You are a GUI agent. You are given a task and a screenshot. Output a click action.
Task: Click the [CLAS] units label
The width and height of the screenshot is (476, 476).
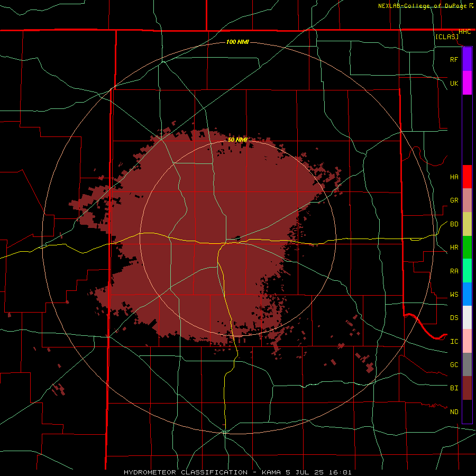[x=447, y=37]
